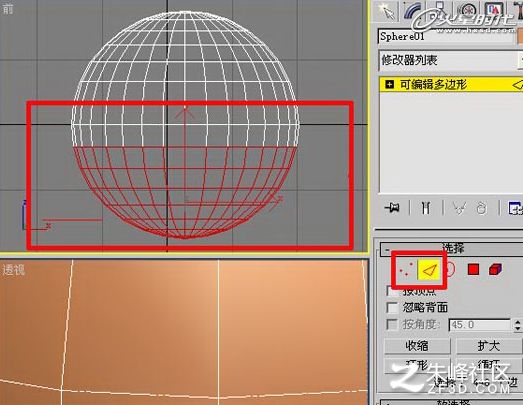Image resolution: width=523 pixels, height=405 pixels.
Task: Enable the 按顶点 checkbox
Action: 392,291
